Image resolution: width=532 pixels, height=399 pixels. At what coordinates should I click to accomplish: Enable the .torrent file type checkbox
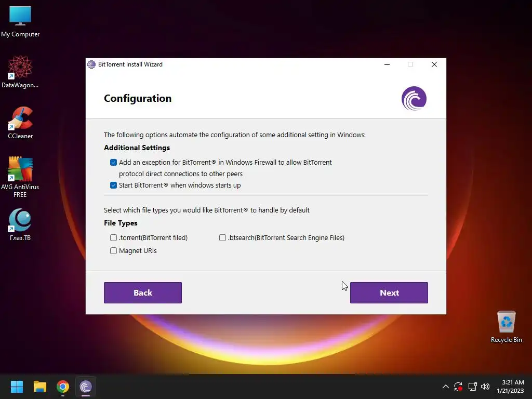pyautogui.click(x=113, y=238)
